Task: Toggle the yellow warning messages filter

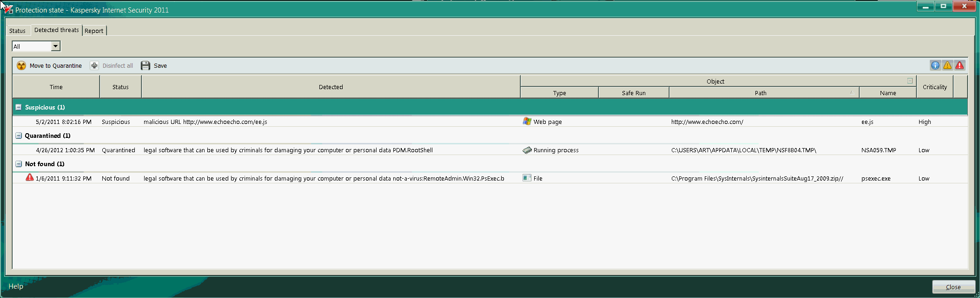Action: 947,65
